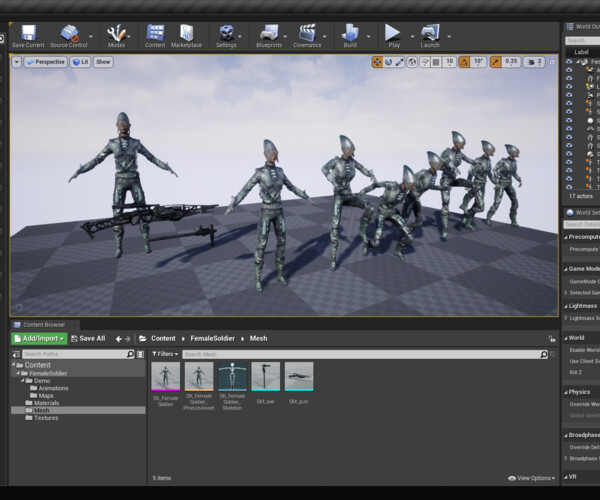Screen dimensions: 600x500
Task: Open the rotation snap 10° dropdown
Action: [x=478, y=62]
